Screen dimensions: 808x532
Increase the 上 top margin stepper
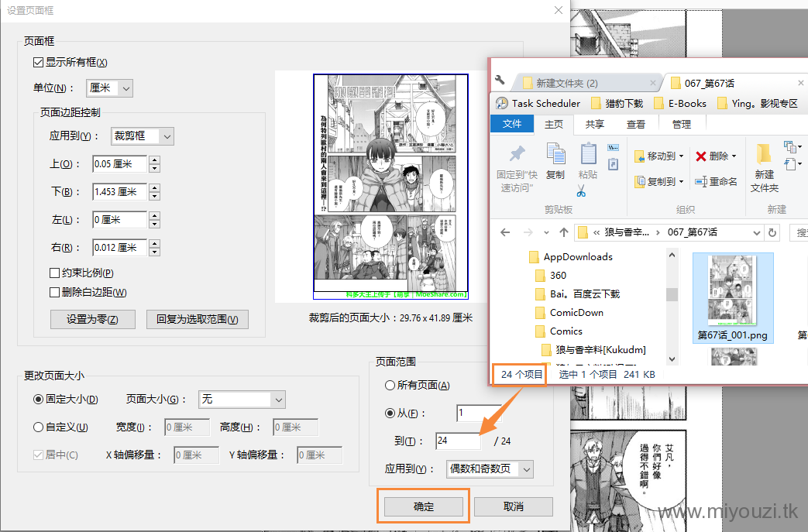click(x=155, y=160)
